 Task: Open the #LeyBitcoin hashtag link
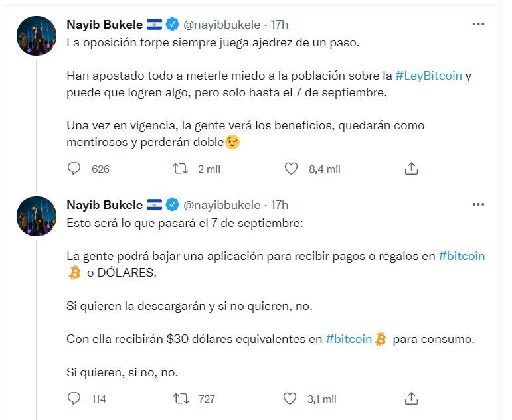pos(428,76)
